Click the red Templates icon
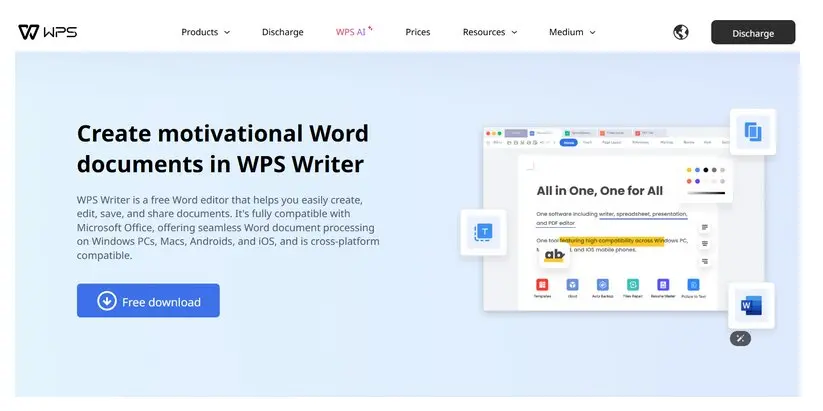 542,285
